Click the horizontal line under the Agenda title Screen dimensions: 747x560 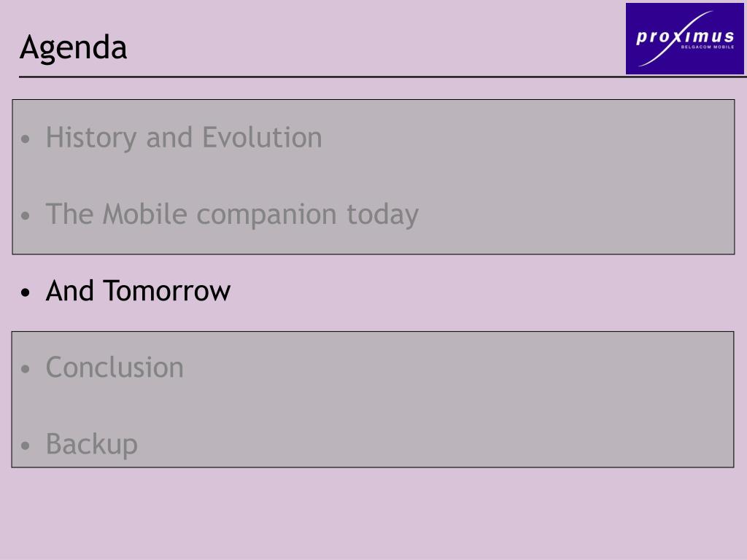(x=382, y=76)
